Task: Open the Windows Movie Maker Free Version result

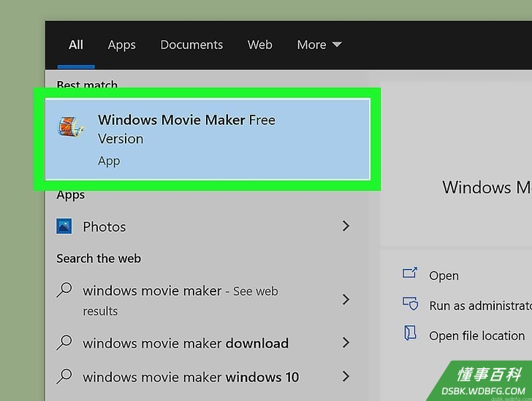Action: [x=208, y=139]
